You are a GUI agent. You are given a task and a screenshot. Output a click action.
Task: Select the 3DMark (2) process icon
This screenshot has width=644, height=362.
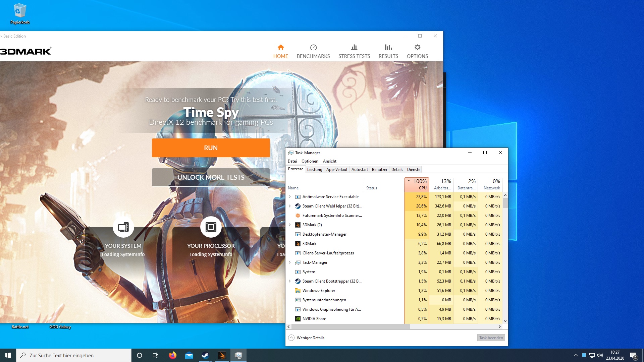(x=298, y=225)
